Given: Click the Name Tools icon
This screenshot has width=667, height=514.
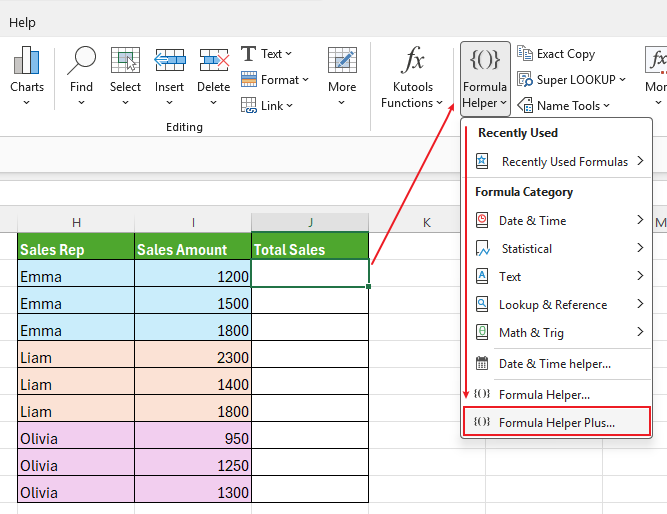Looking at the screenshot, I should (525, 105).
